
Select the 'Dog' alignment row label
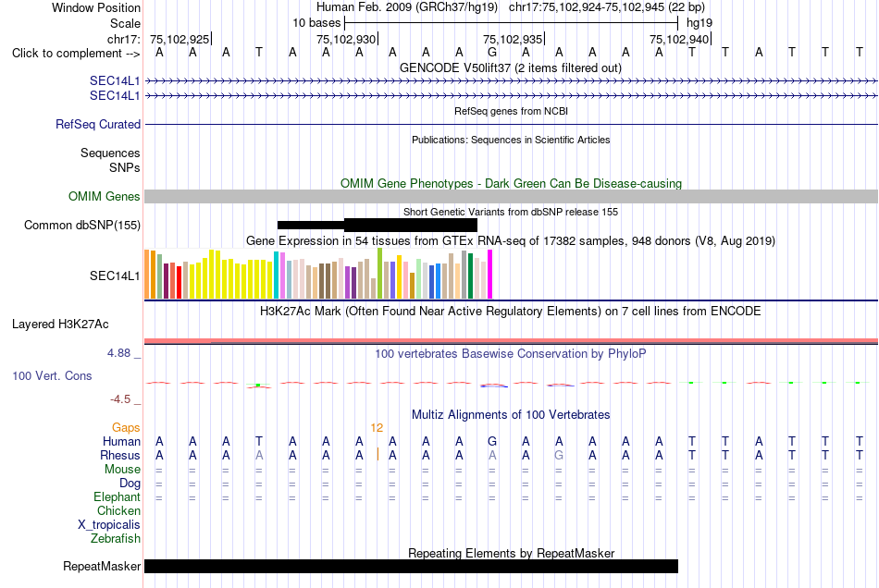[130, 483]
